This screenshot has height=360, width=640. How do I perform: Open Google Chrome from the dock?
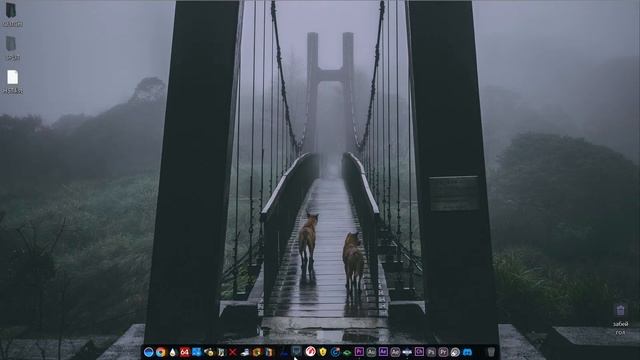pos(161,352)
